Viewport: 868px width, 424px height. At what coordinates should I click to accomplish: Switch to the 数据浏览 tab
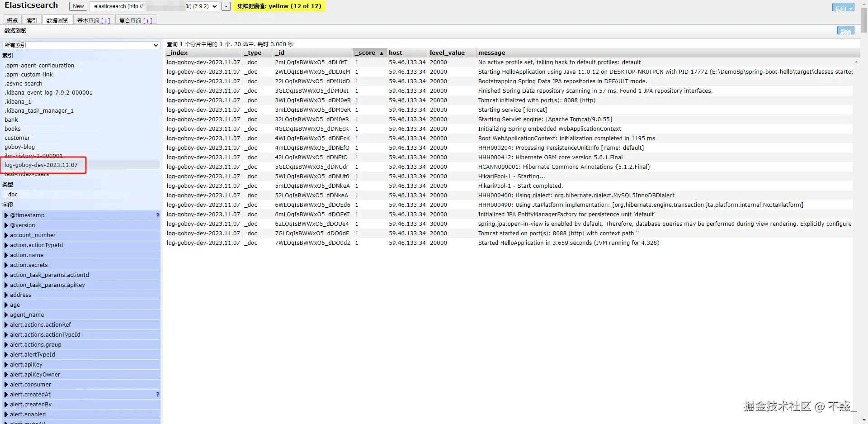(57, 20)
